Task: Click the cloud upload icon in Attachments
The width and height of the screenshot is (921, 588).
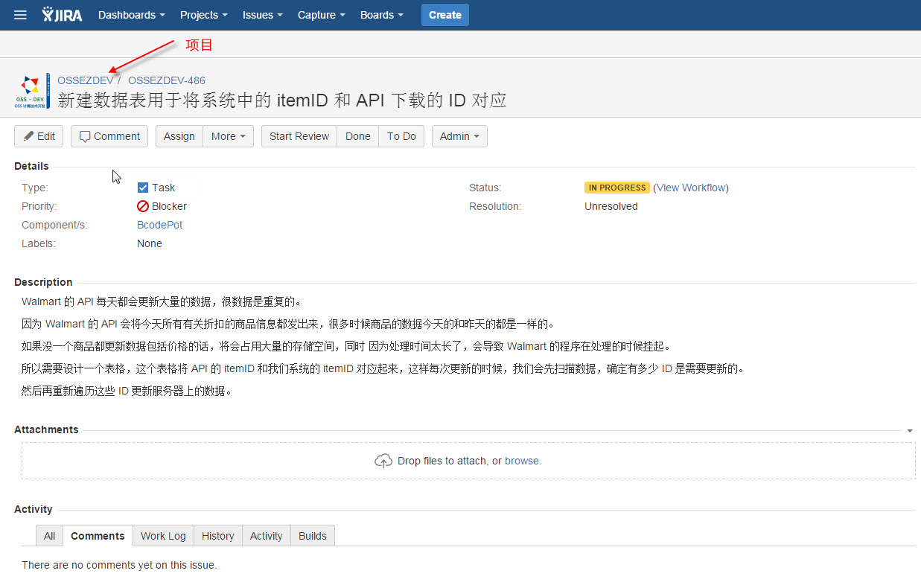Action: pyautogui.click(x=383, y=461)
